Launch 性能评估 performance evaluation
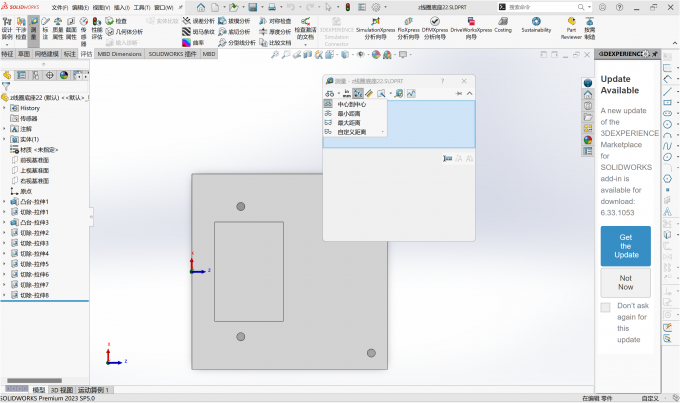Screen dimensions: 680x403 point(97,29)
